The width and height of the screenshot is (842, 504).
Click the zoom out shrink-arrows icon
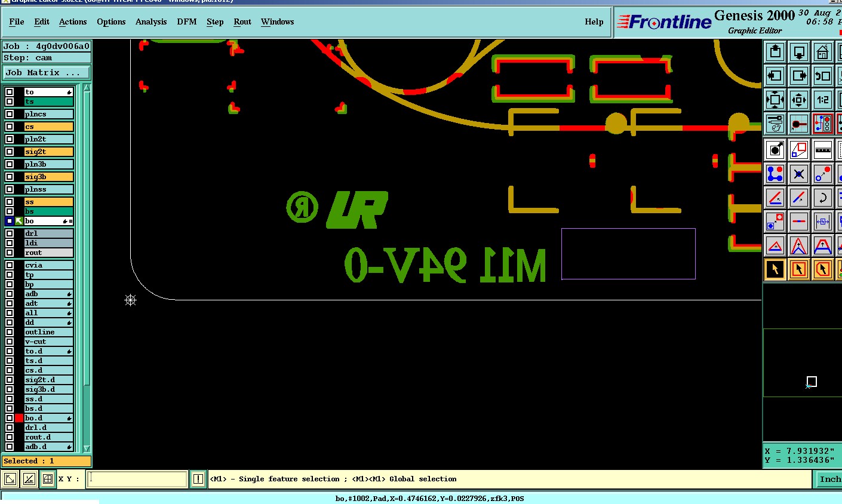point(799,100)
